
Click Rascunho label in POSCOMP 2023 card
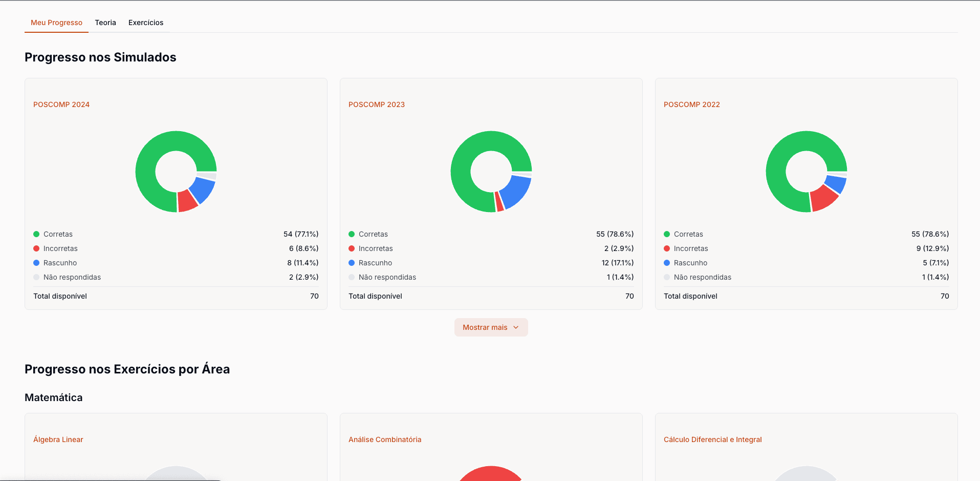click(x=375, y=263)
